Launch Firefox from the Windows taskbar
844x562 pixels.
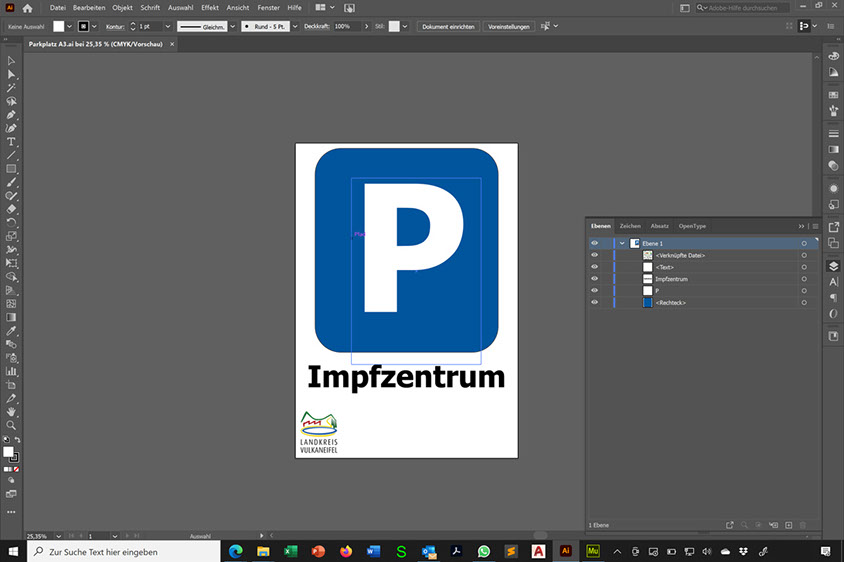click(346, 551)
